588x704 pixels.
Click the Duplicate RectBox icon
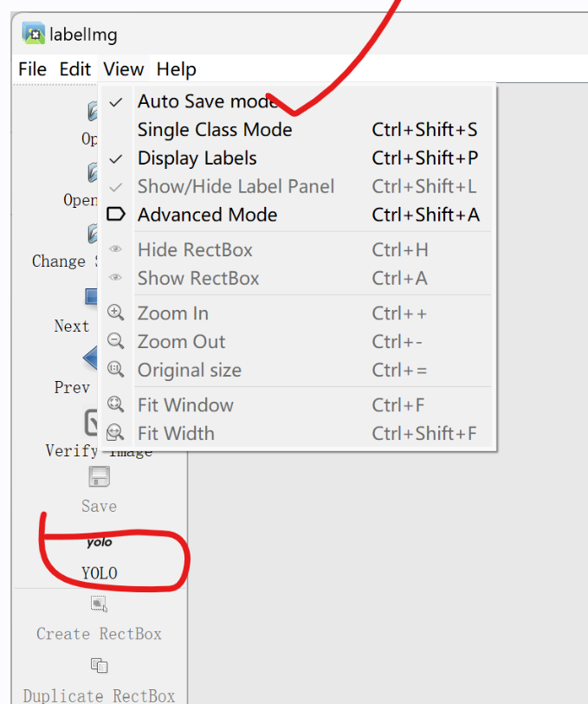[x=99, y=666]
